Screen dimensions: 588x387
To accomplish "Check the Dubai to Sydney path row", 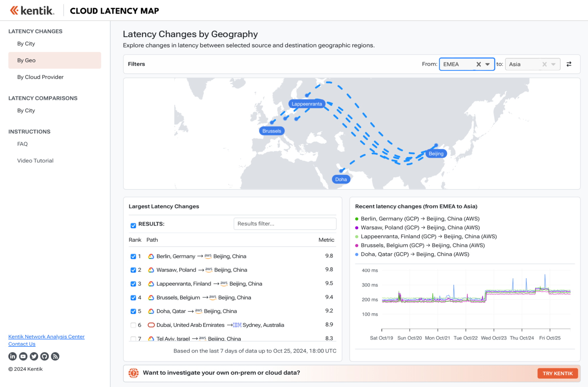I will coord(133,325).
